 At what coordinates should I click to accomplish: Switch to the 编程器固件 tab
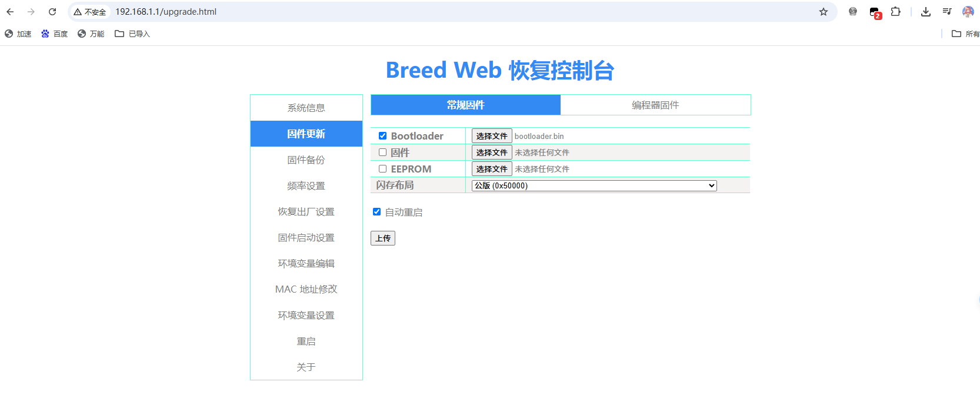point(655,105)
